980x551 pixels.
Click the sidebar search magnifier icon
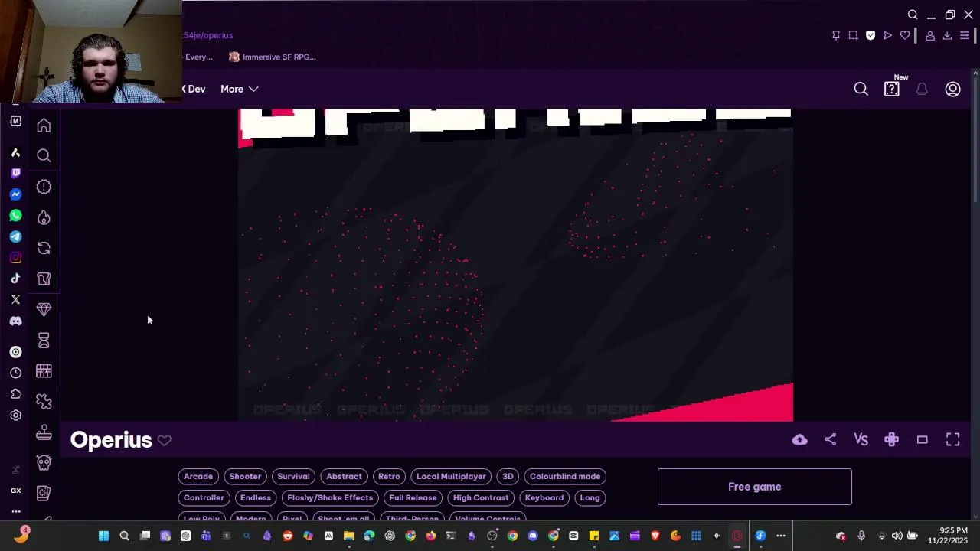pyautogui.click(x=44, y=156)
